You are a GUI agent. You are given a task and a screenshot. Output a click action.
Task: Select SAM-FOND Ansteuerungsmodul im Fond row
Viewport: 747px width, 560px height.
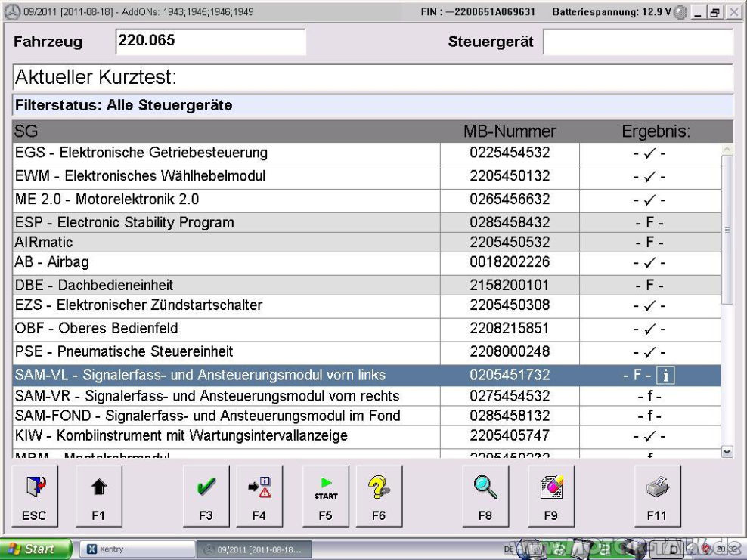pyautogui.click(x=367, y=415)
